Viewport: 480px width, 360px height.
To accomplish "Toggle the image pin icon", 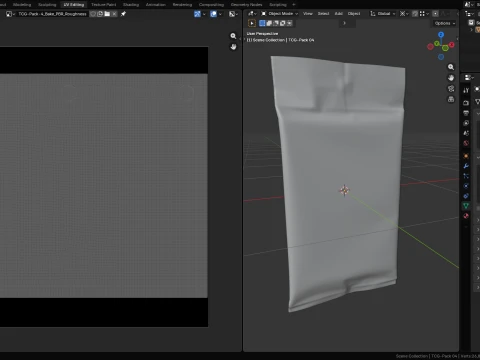I will [123, 14].
